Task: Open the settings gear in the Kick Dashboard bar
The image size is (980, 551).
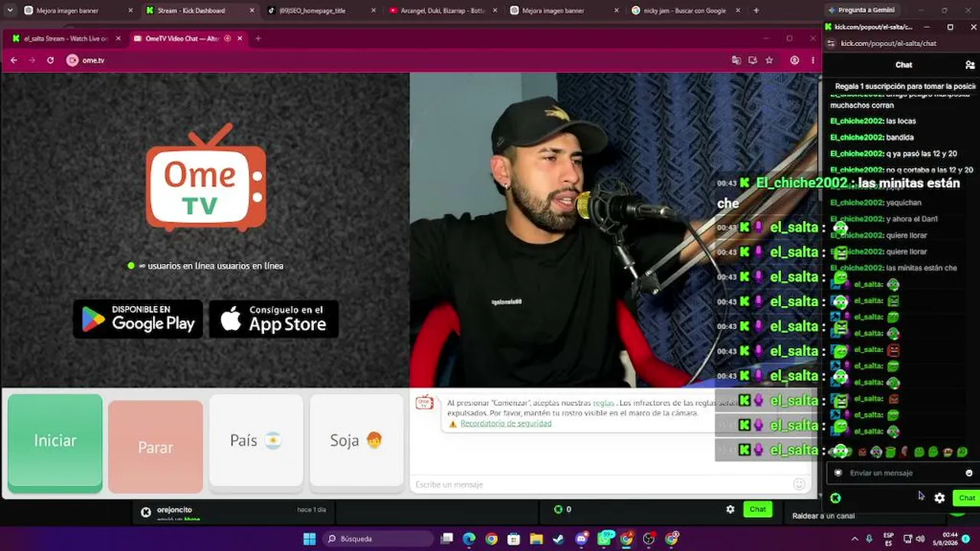Action: (730, 510)
